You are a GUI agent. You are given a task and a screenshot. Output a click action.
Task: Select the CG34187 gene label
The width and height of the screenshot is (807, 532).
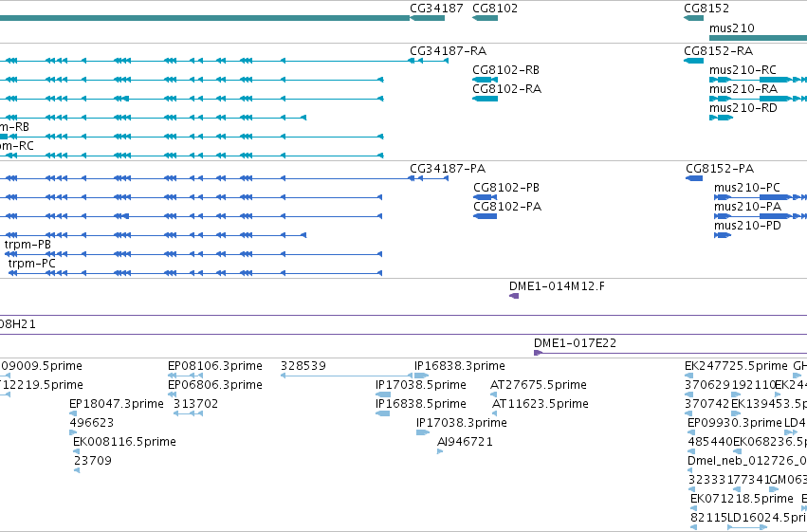(x=436, y=9)
